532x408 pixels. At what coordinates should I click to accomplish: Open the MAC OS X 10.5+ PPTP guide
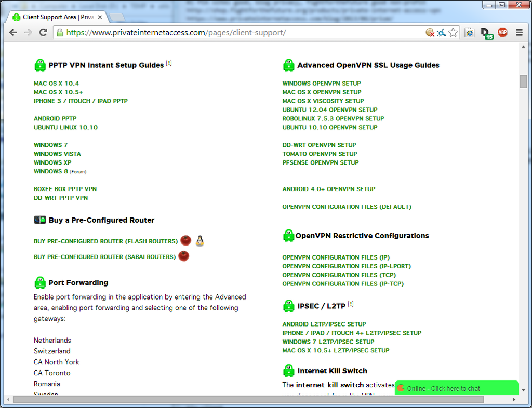[x=58, y=92]
